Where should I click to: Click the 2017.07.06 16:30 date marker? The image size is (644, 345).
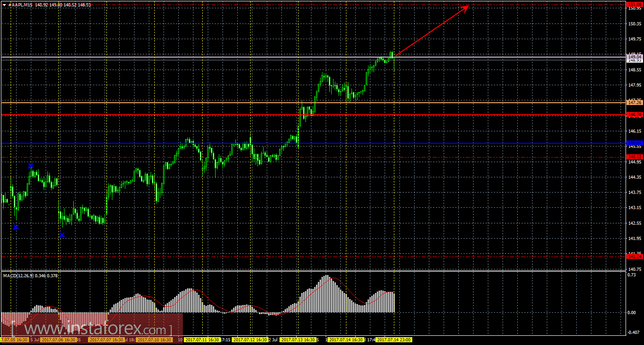point(58,340)
